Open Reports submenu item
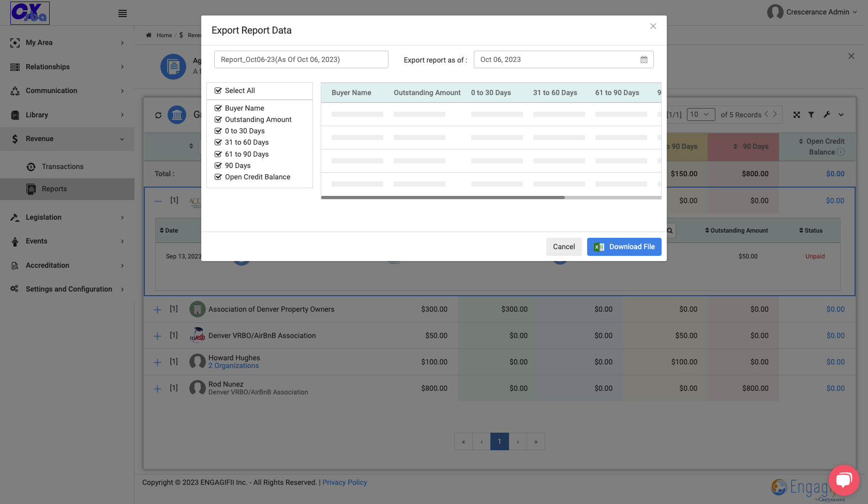This screenshot has height=504, width=868. [x=67, y=189]
